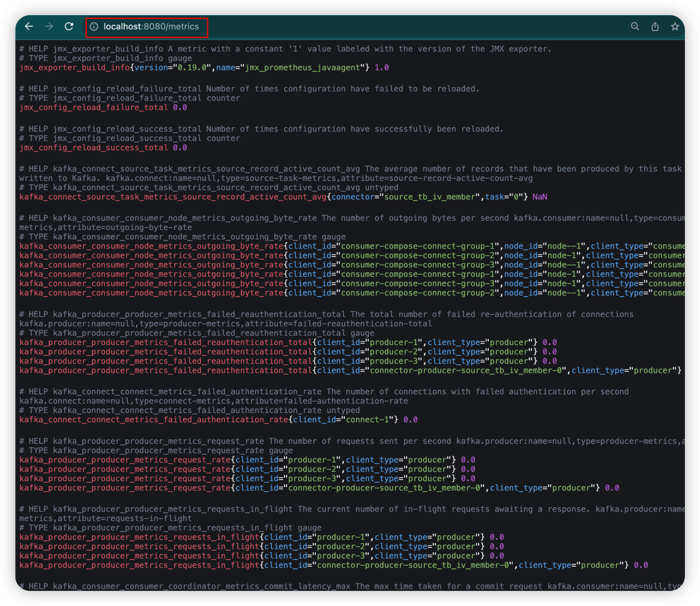Screen dimensions: 700x606
Task: Click '# TYPE ...failed_reauthentication_total gauge' line
Action: (197, 333)
